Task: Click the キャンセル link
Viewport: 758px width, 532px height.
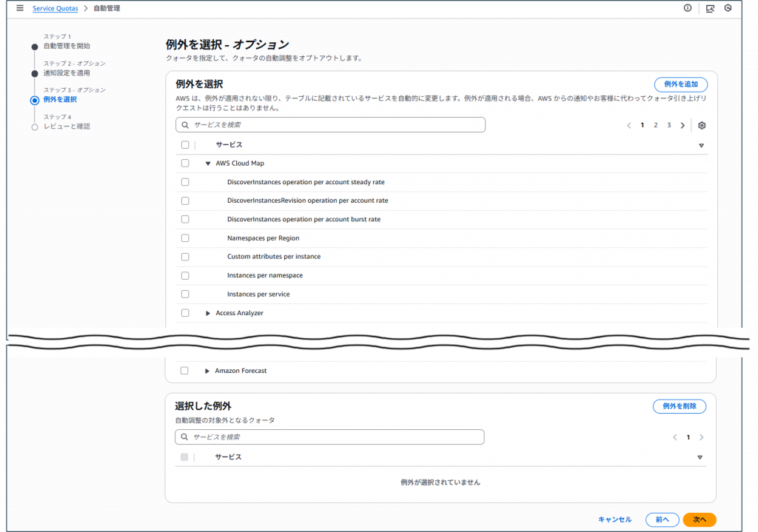Action: pos(614,519)
